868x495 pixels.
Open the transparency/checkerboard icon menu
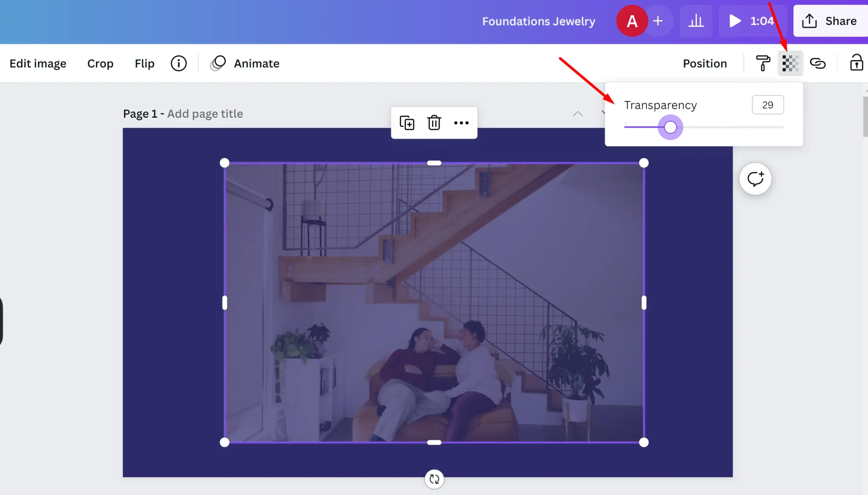point(790,63)
